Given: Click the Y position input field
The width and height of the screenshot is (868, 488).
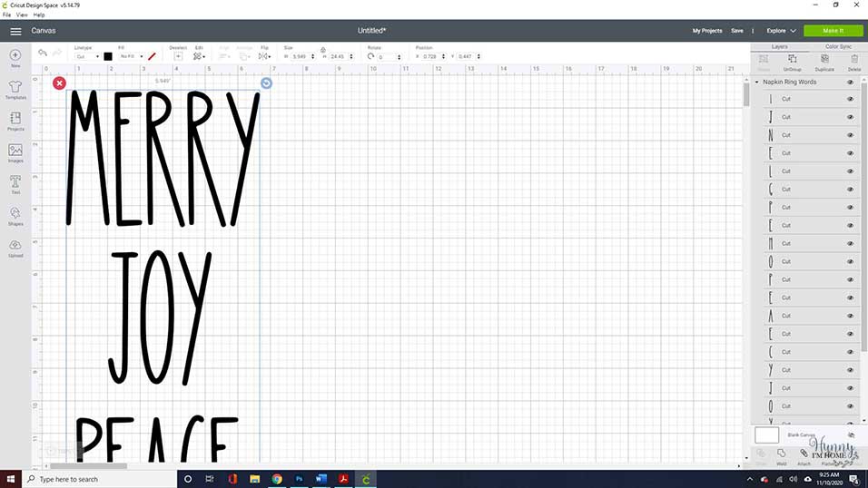Looking at the screenshot, I should pos(466,56).
